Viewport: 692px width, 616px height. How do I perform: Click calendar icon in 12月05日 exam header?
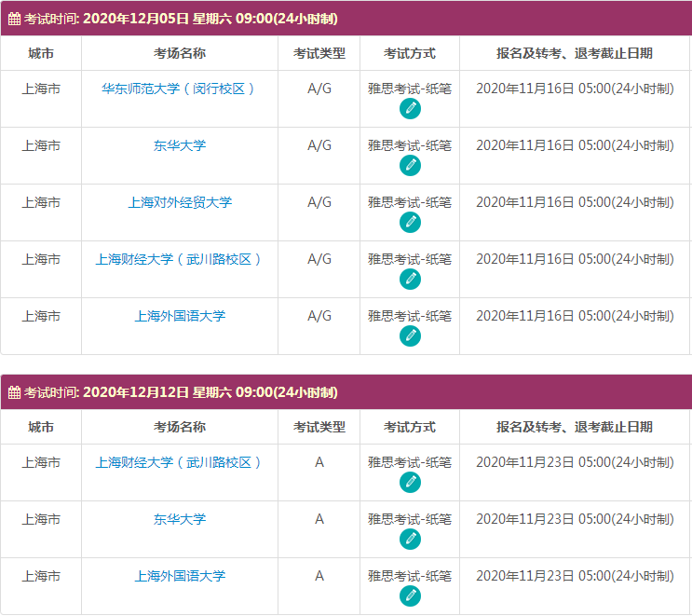[x=14, y=19]
